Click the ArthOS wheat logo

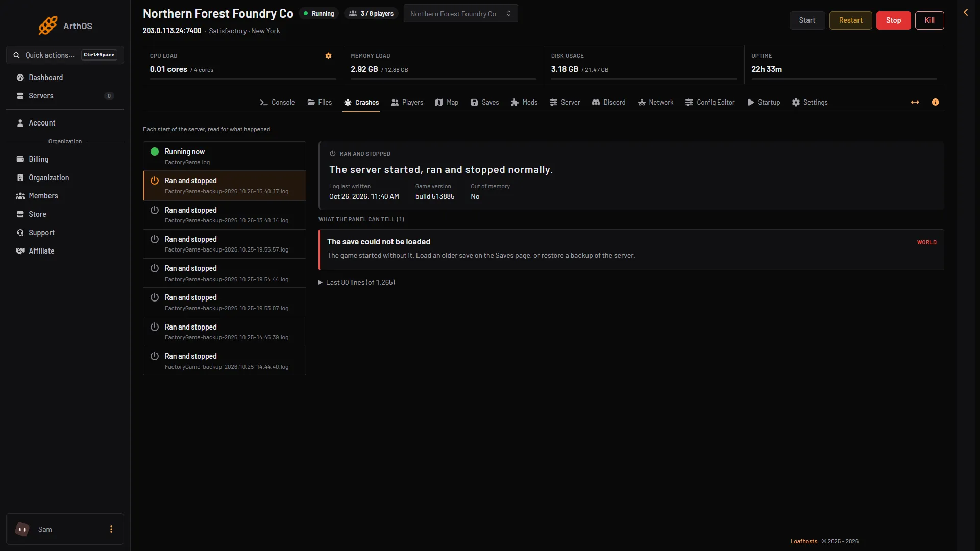point(48,26)
